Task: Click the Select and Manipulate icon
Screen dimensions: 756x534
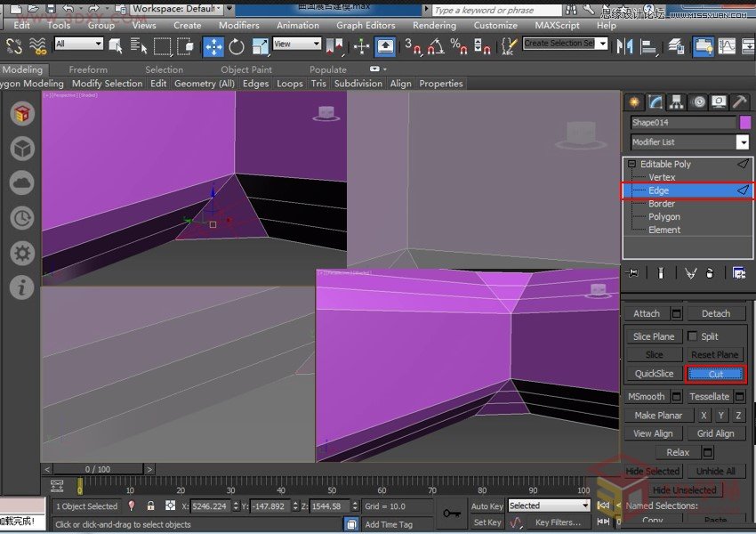Action: (361, 47)
